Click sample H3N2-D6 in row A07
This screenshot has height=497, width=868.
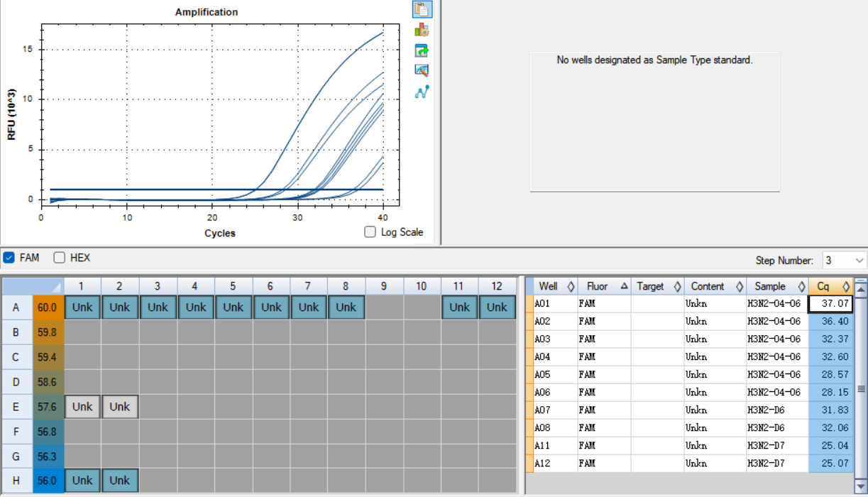pyautogui.click(x=777, y=410)
